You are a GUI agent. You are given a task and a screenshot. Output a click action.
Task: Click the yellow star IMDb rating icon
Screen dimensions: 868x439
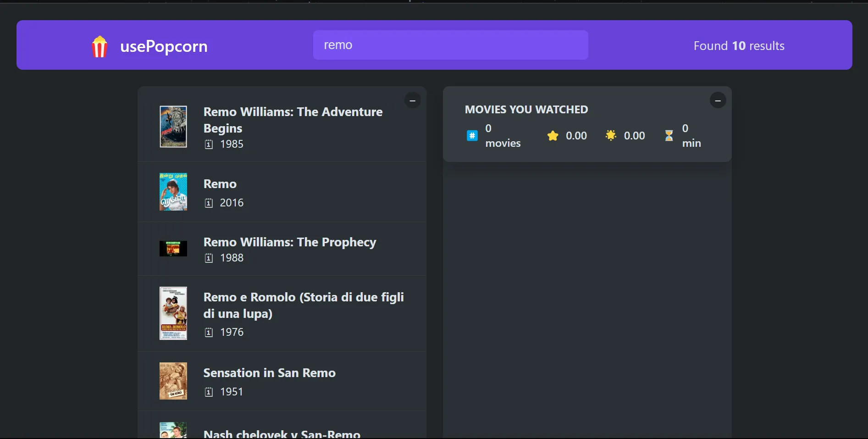coord(553,136)
